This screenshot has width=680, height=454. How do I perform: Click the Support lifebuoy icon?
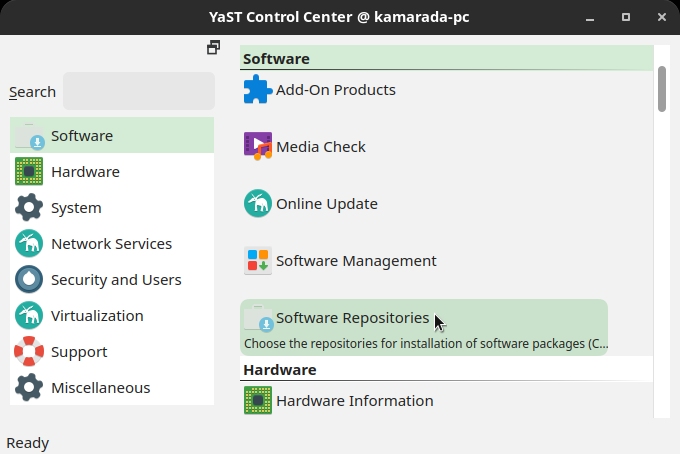(x=29, y=352)
